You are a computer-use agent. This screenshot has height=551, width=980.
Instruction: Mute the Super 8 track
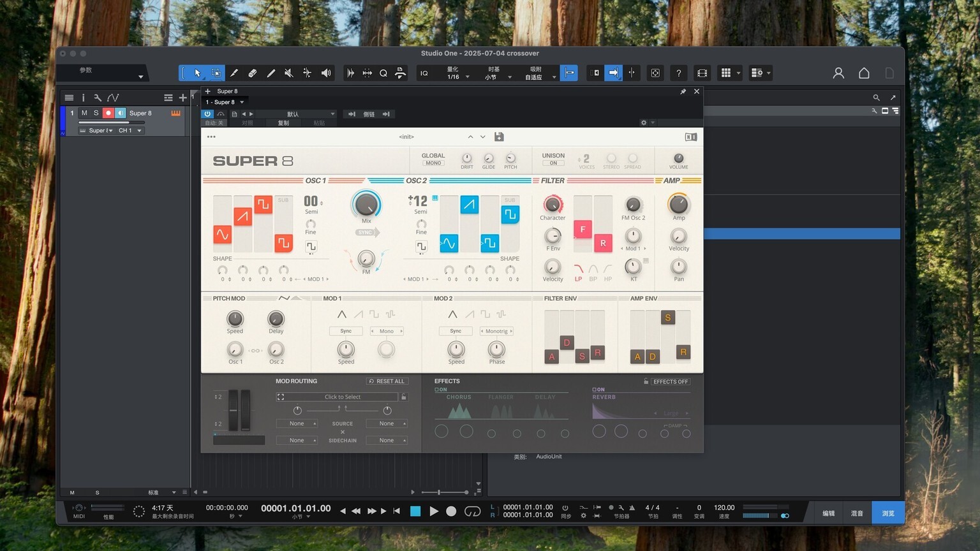pos(84,113)
